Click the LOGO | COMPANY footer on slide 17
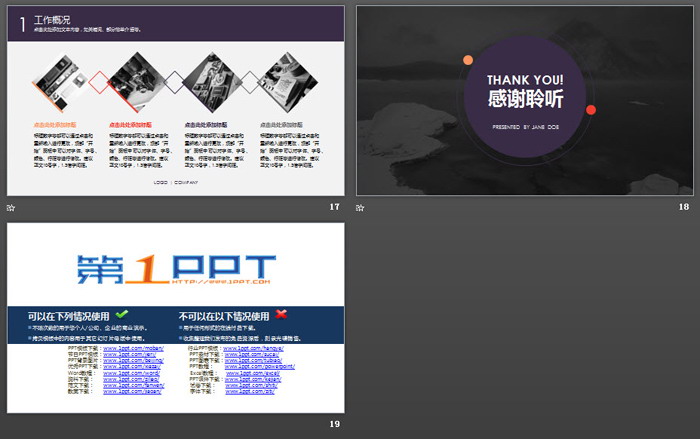Screen dimensions: 700x439 point(175,183)
